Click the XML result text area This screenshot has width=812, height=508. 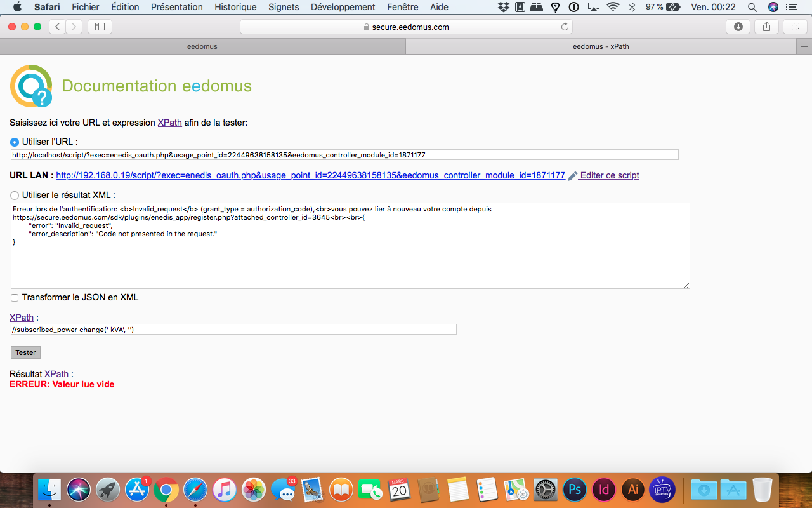pos(350,246)
